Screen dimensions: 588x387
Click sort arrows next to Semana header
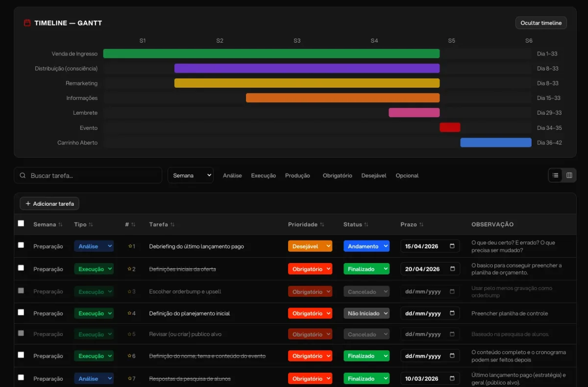[60, 224]
